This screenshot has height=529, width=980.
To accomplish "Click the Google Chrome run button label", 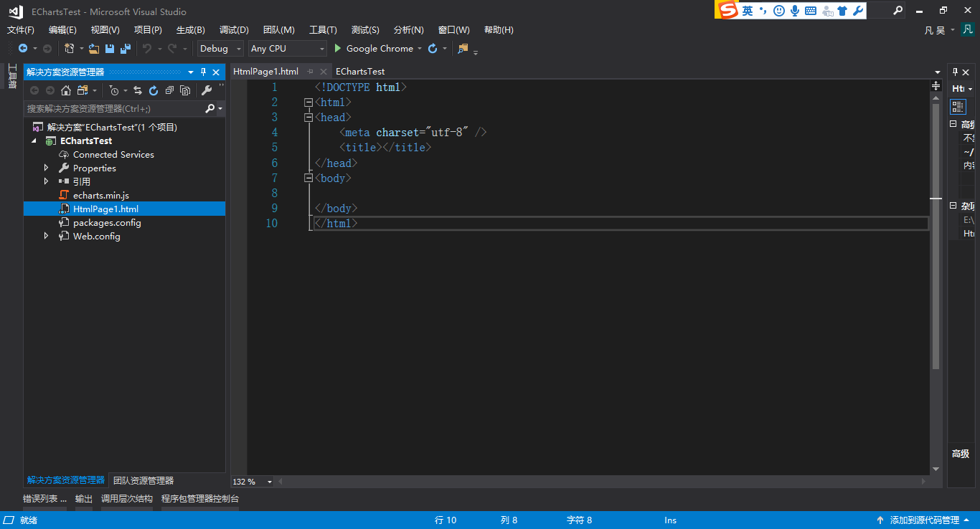I will tap(380, 49).
